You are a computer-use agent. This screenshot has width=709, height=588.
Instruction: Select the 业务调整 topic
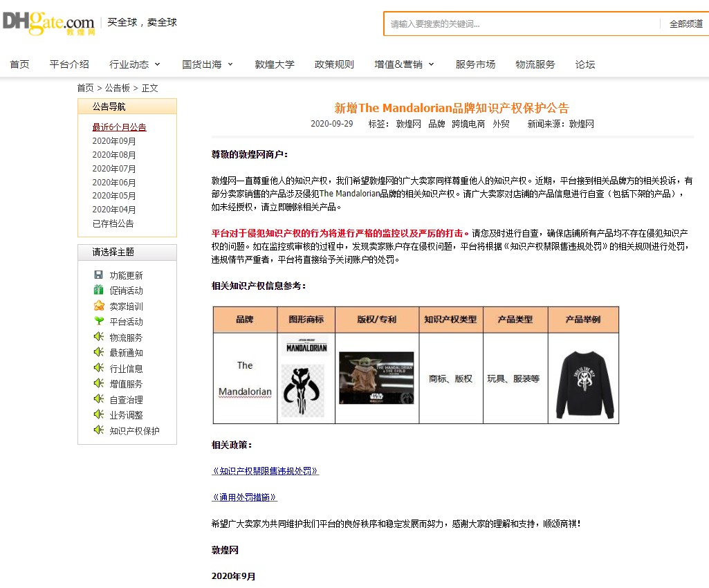pyautogui.click(x=126, y=415)
